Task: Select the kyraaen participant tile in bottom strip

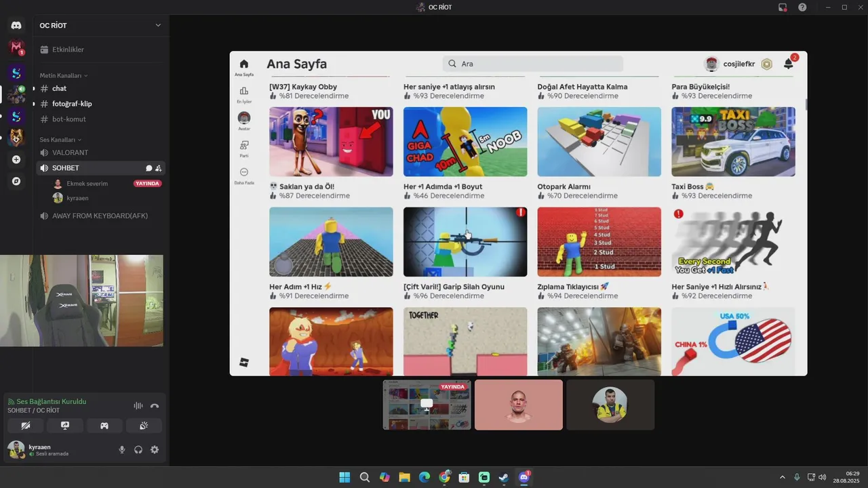Action: click(610, 405)
